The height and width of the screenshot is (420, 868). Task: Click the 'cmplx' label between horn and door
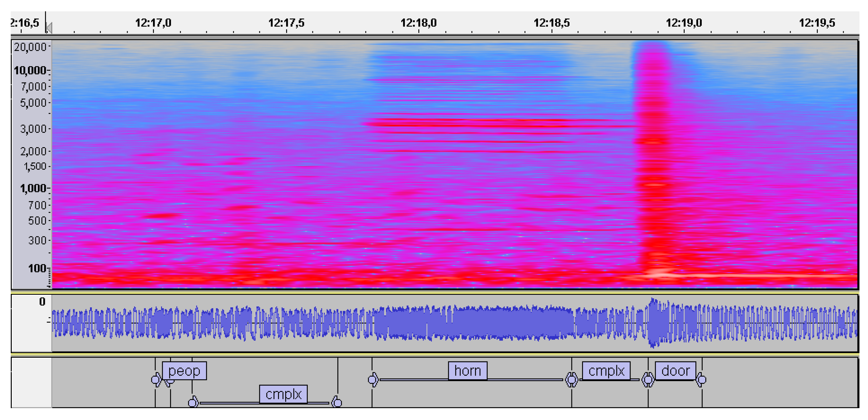tap(606, 371)
